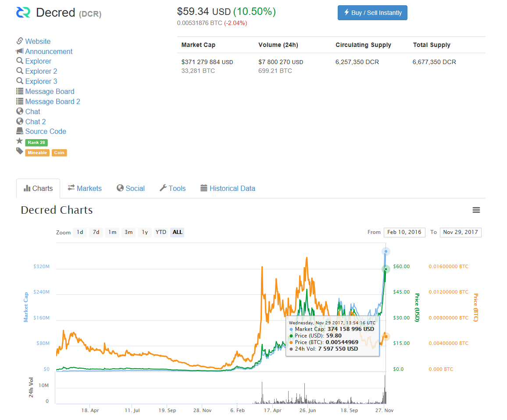Click the blue Market Cap marker on chart

(x=386, y=251)
